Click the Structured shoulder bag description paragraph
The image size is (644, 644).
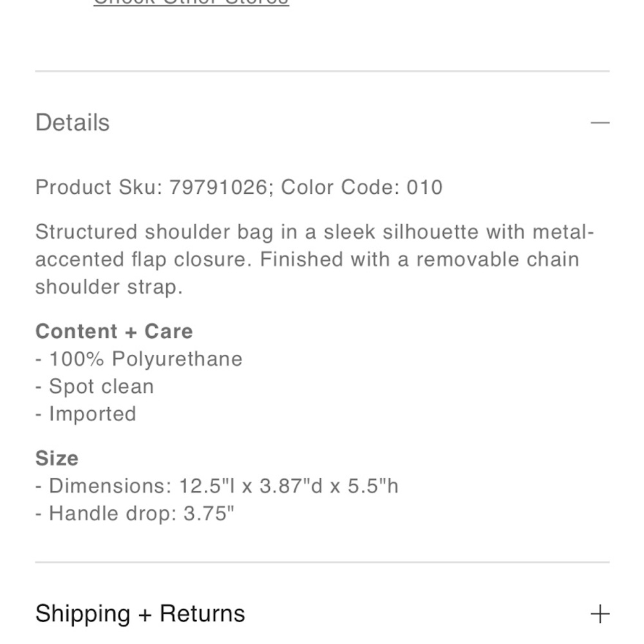coord(315,259)
